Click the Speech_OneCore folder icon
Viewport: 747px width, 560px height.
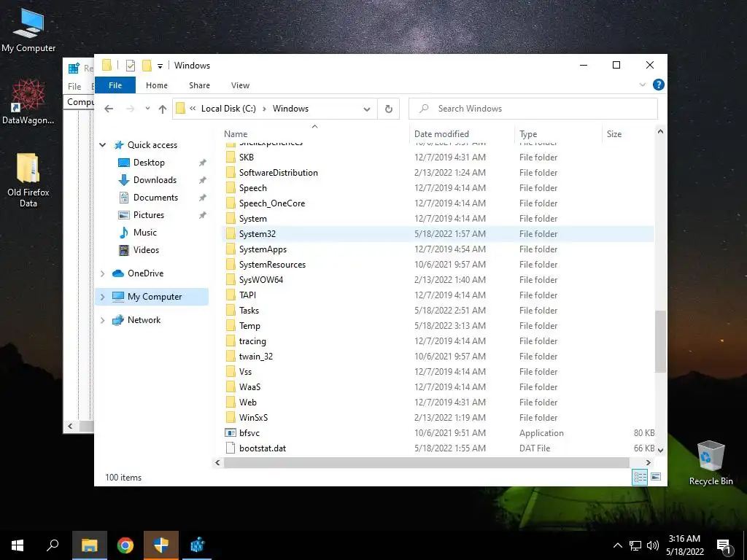tap(231, 203)
